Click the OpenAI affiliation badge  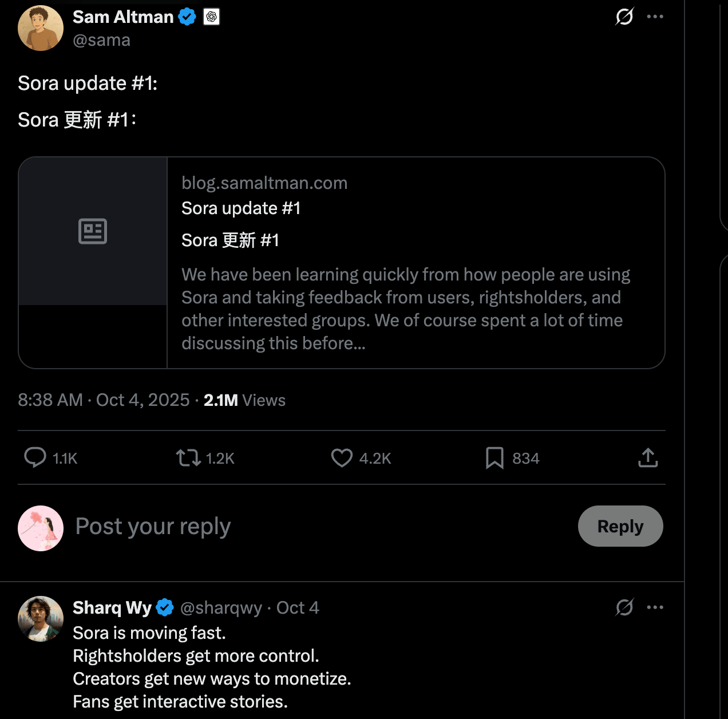pos(212,17)
